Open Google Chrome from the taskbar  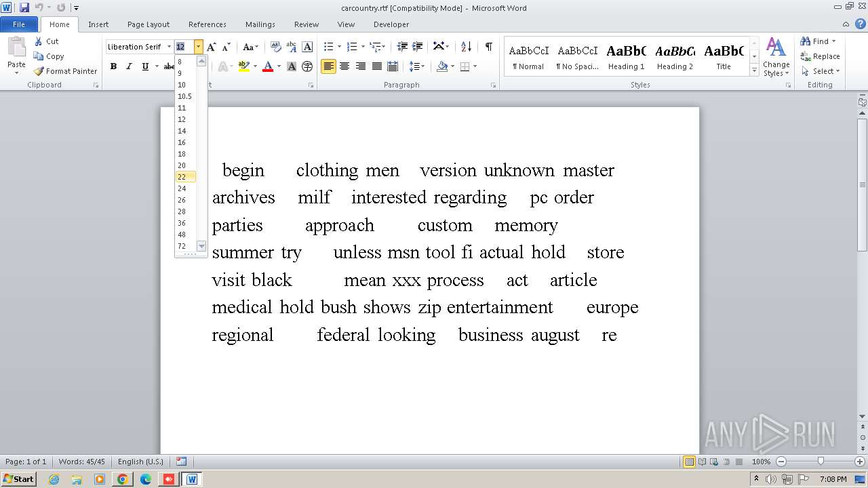[x=123, y=479]
